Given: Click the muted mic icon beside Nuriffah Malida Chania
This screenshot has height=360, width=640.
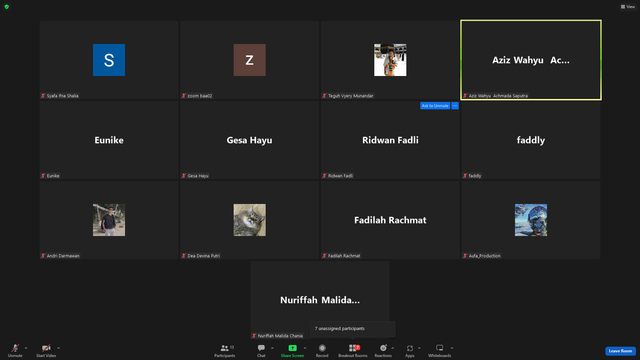Looking at the screenshot, I should click(x=254, y=336).
